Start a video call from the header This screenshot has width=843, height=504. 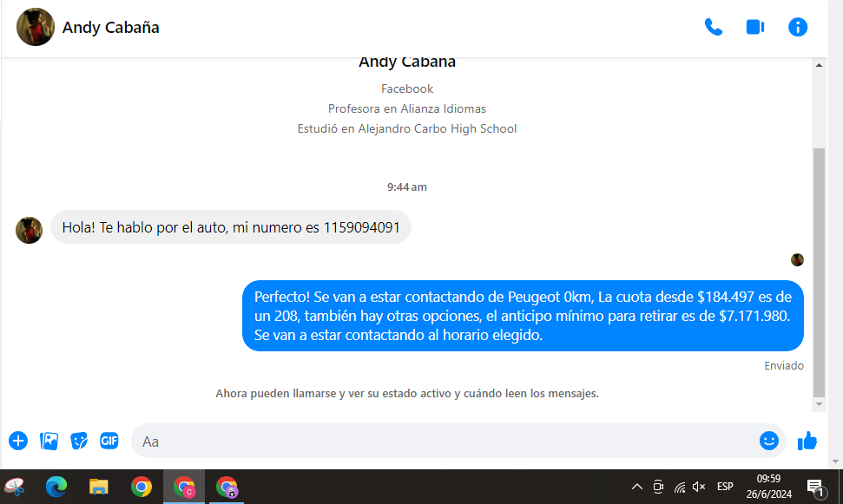pyautogui.click(x=755, y=27)
